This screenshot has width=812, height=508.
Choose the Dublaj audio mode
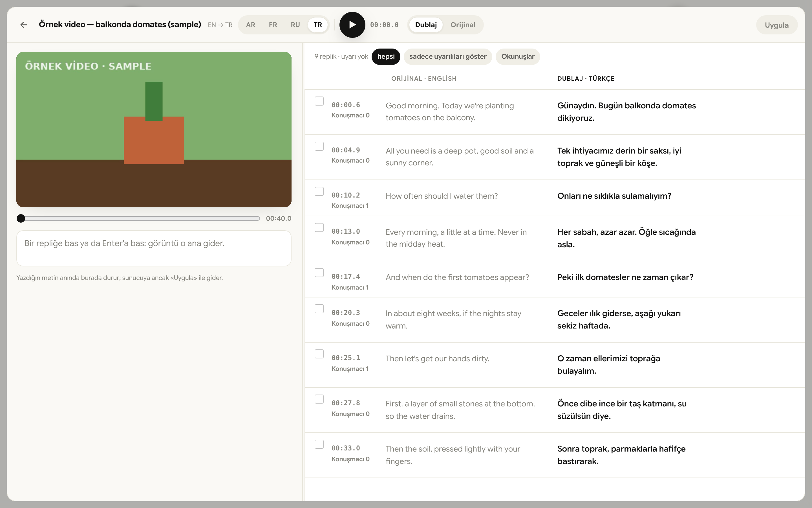click(426, 25)
